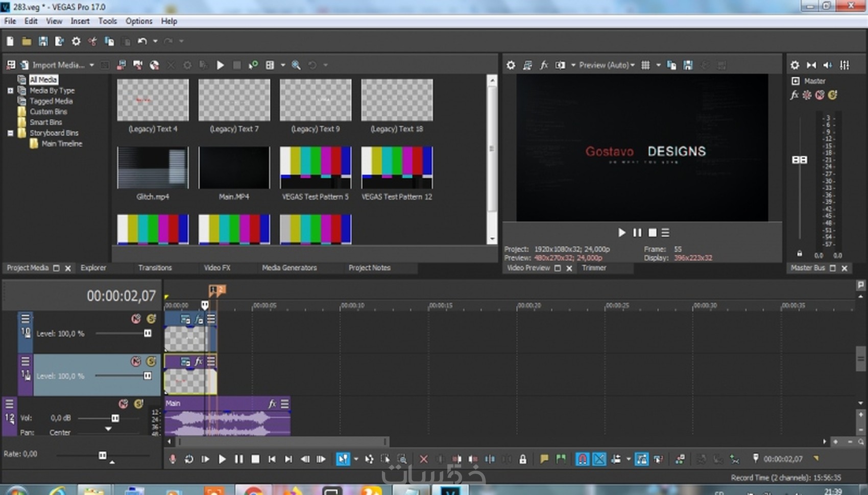Adjust audio track 12 Vol slider
The height and width of the screenshot is (495, 868).
point(115,418)
